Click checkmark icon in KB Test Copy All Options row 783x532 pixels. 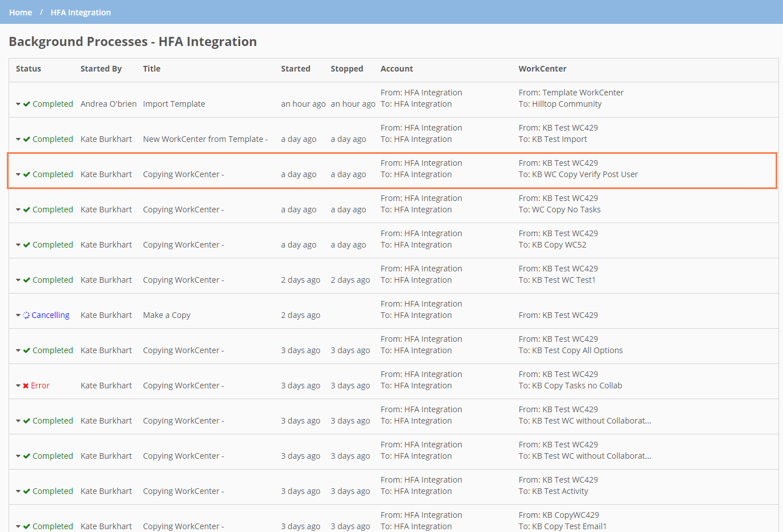click(27, 350)
